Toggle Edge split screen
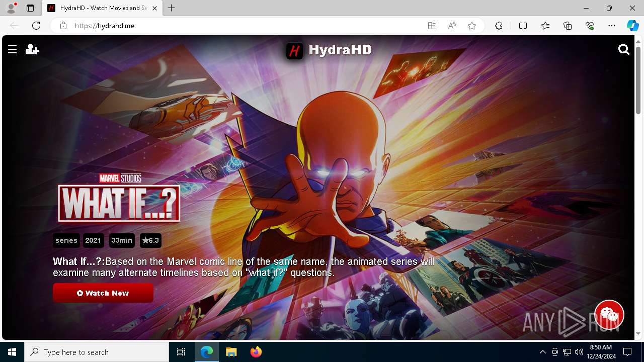This screenshot has width=644, height=362. 523,26
